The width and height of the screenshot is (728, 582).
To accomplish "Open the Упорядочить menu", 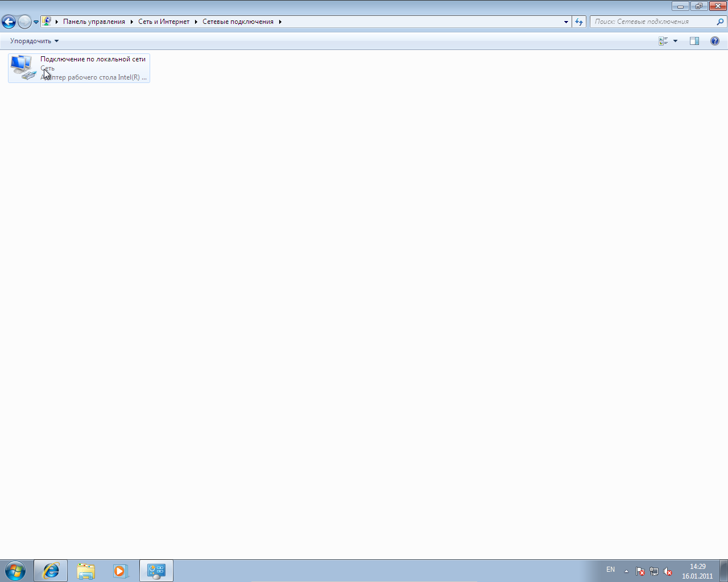I will tap(34, 41).
